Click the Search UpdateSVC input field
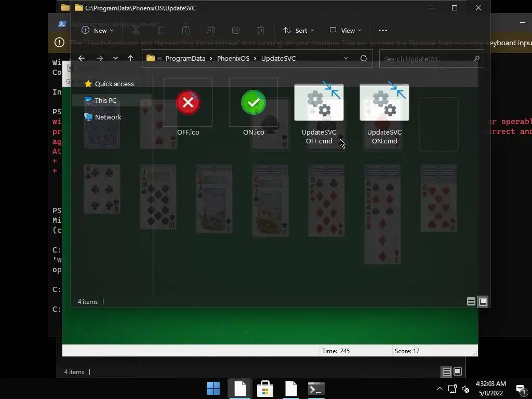Image resolution: width=532 pixels, height=399 pixels. click(431, 59)
